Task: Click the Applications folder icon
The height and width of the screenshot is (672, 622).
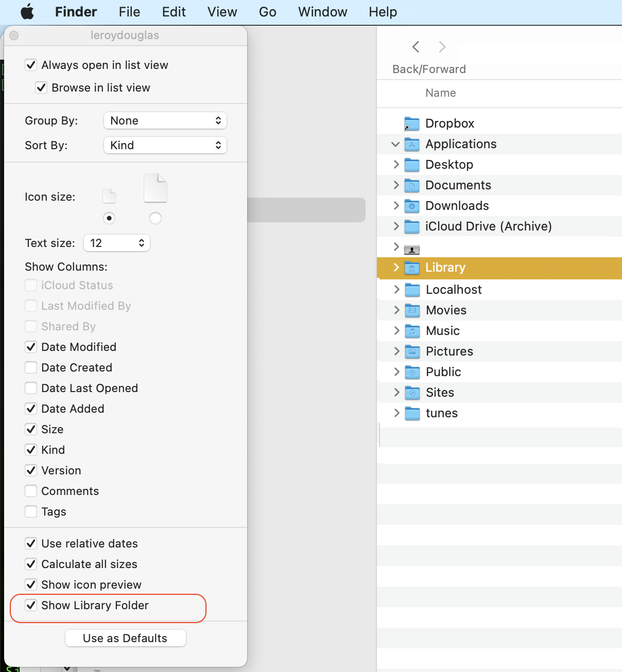Action: [x=411, y=144]
